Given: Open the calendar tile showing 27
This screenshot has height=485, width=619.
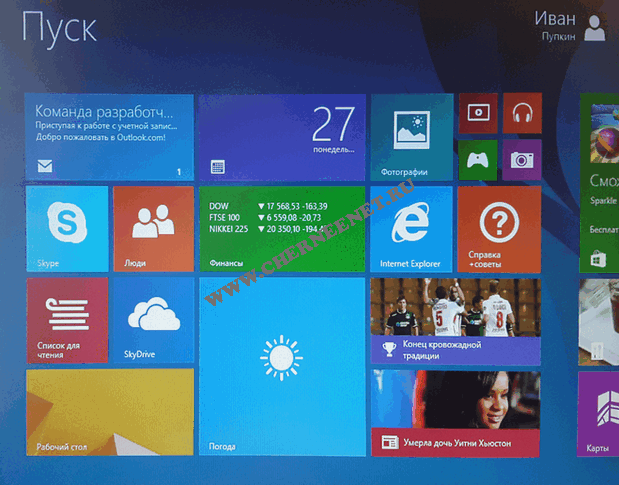Looking at the screenshot, I should [x=281, y=137].
